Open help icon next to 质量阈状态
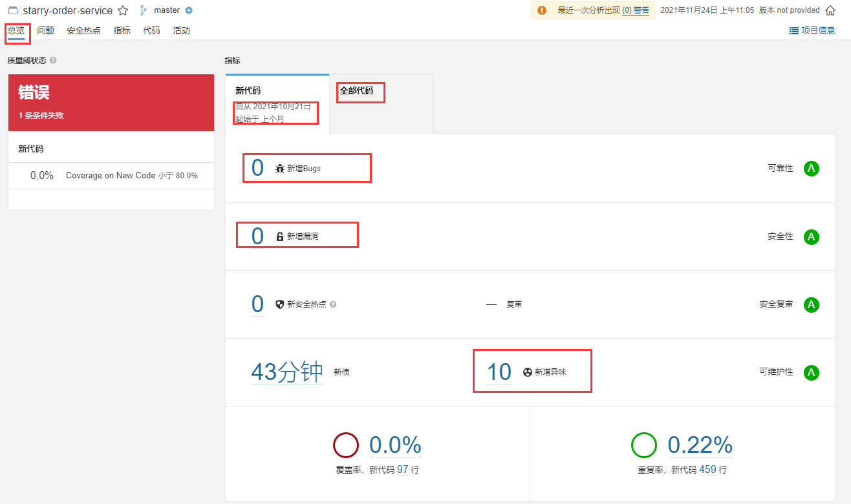 click(53, 60)
